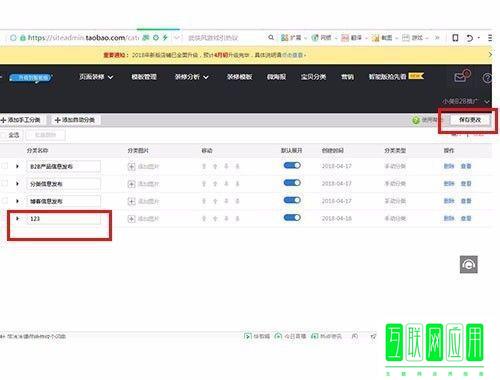Open the mail messages envelope icon

[x=460, y=77]
